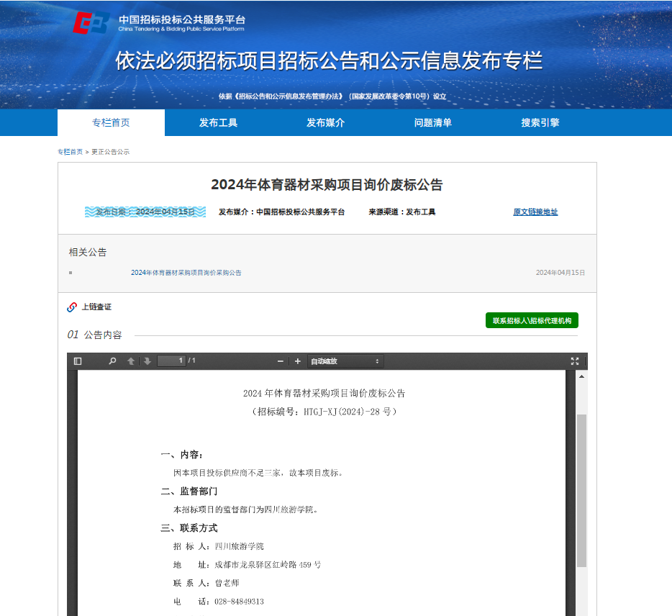Click the 上链查证 label
The image size is (672, 616).
point(96,307)
